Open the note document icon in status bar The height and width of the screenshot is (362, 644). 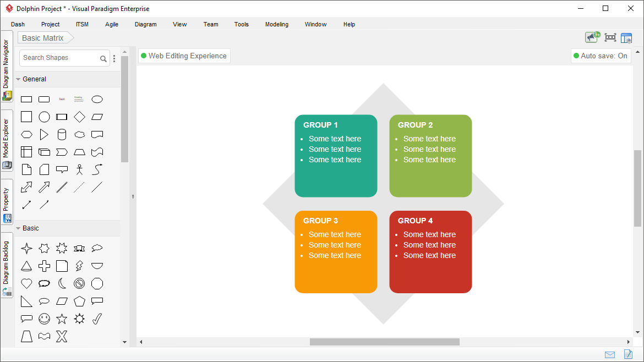click(x=628, y=354)
